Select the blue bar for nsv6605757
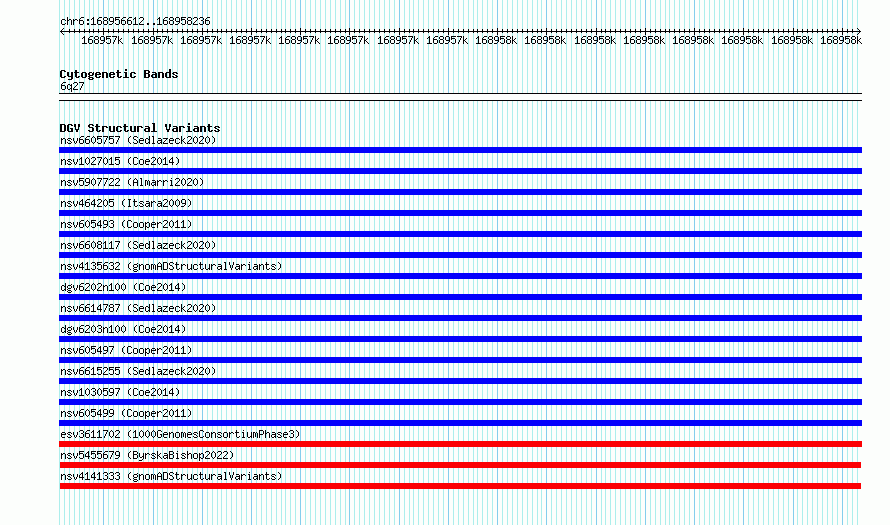890x525 pixels. [x=460, y=150]
